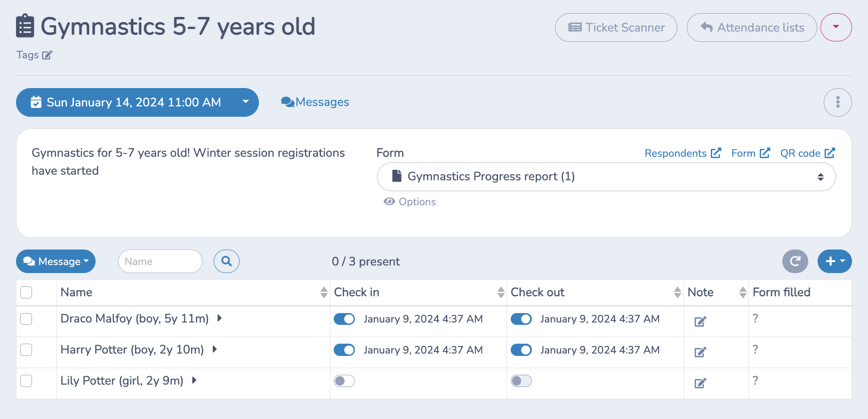Sort by Check in column
Image resolution: width=868 pixels, height=419 pixels.
pyautogui.click(x=501, y=292)
